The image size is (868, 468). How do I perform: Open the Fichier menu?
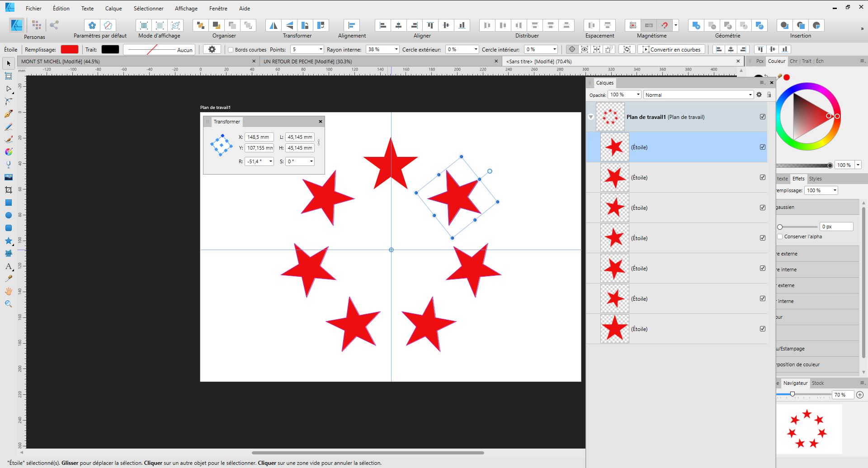pos(33,8)
